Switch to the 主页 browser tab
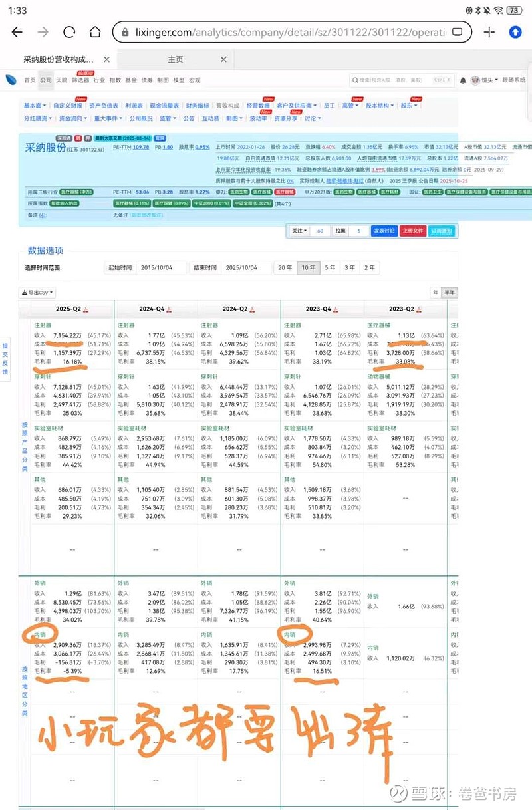This screenshot has width=532, height=810. (x=176, y=59)
